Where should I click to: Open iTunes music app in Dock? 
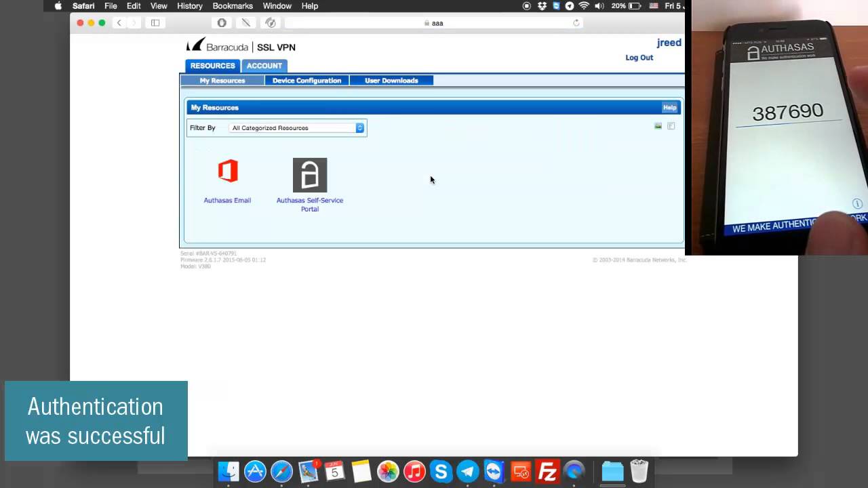[x=414, y=471]
